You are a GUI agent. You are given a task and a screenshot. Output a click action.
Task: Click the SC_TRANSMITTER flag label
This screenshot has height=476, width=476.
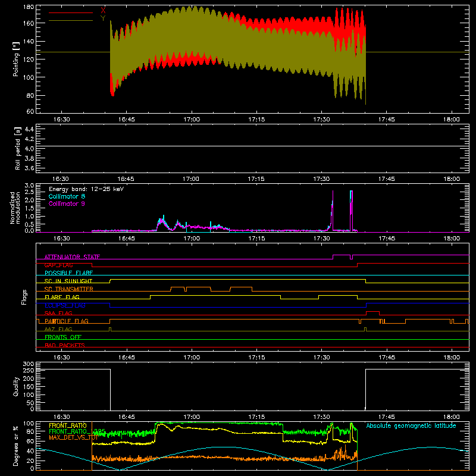click(69, 289)
